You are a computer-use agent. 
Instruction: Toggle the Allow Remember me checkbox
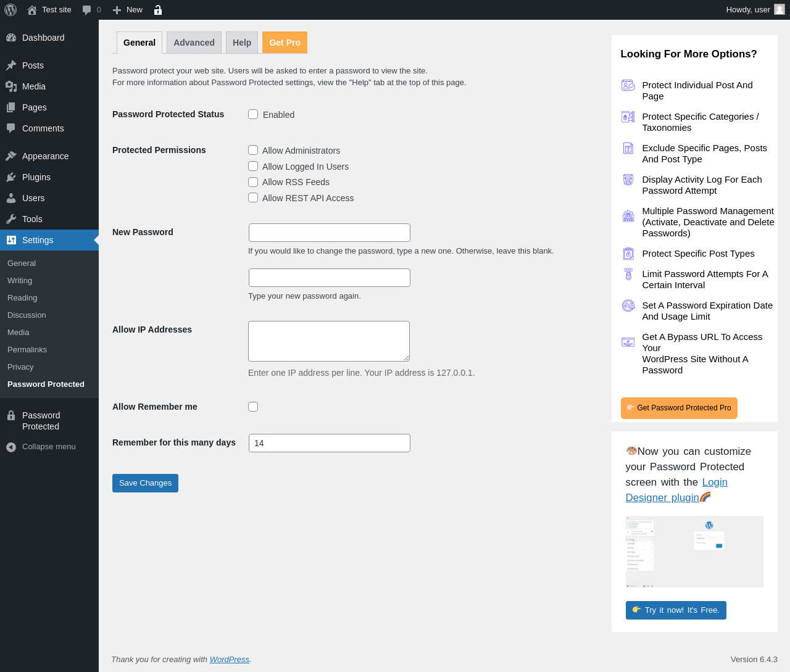tap(253, 407)
